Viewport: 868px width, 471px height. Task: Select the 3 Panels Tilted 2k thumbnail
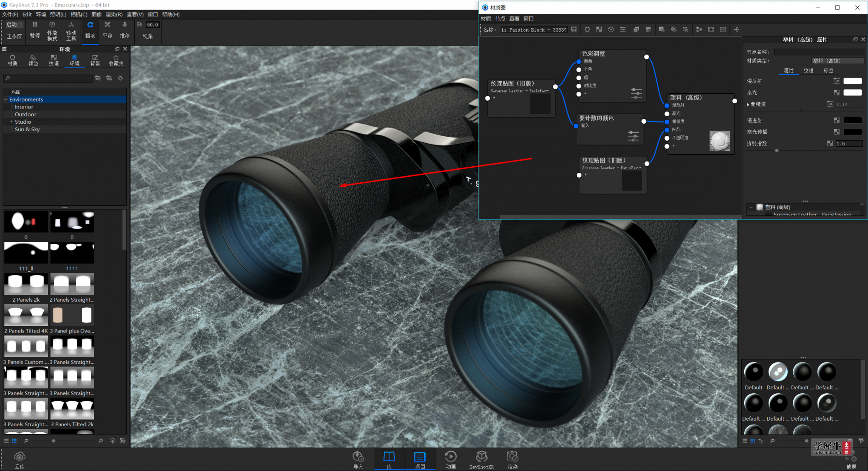click(x=72, y=409)
